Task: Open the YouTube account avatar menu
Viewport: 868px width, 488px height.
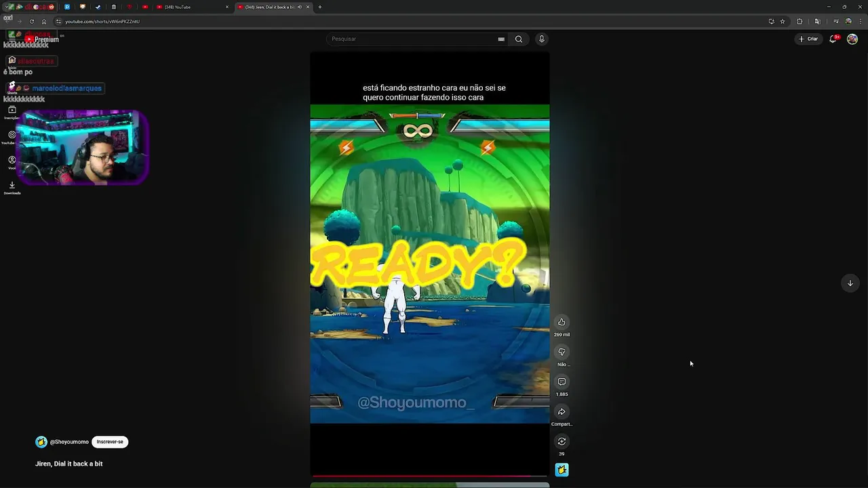Action: (852, 39)
